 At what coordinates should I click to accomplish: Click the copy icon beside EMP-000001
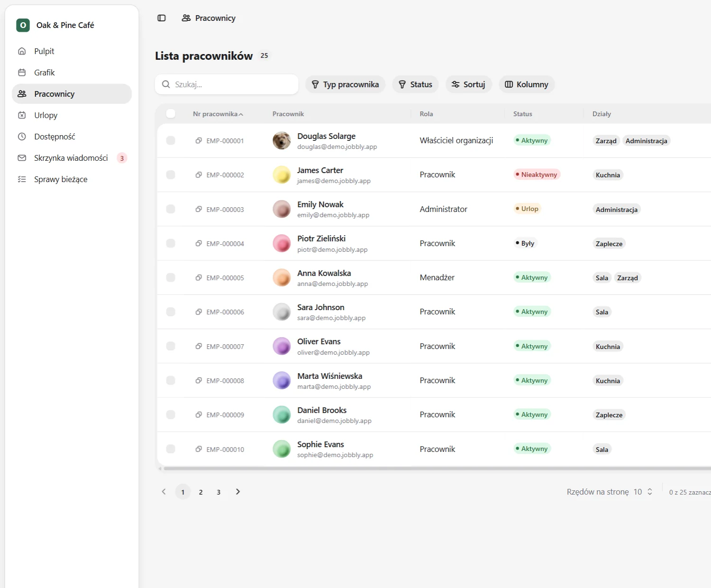[199, 140]
